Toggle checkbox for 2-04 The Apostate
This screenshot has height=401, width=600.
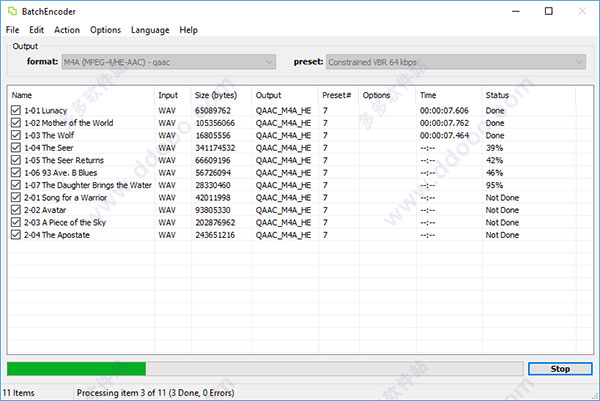click(x=16, y=235)
